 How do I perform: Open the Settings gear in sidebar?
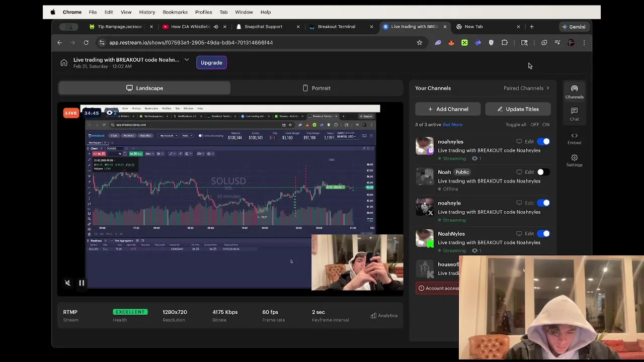tap(574, 161)
